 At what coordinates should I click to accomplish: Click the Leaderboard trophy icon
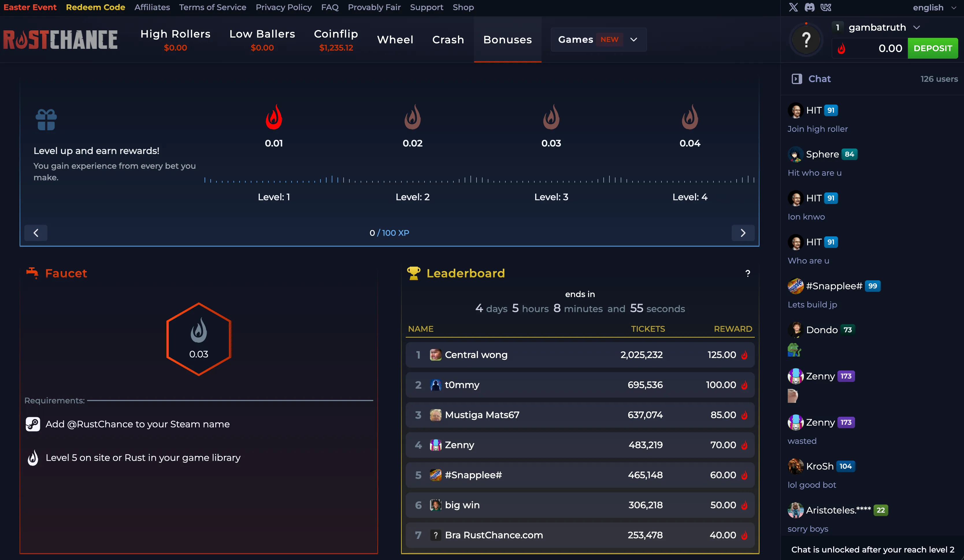[x=414, y=273]
